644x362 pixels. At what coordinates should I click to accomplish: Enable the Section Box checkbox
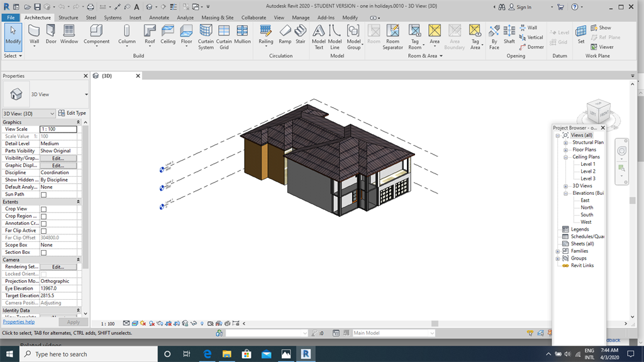click(x=43, y=253)
